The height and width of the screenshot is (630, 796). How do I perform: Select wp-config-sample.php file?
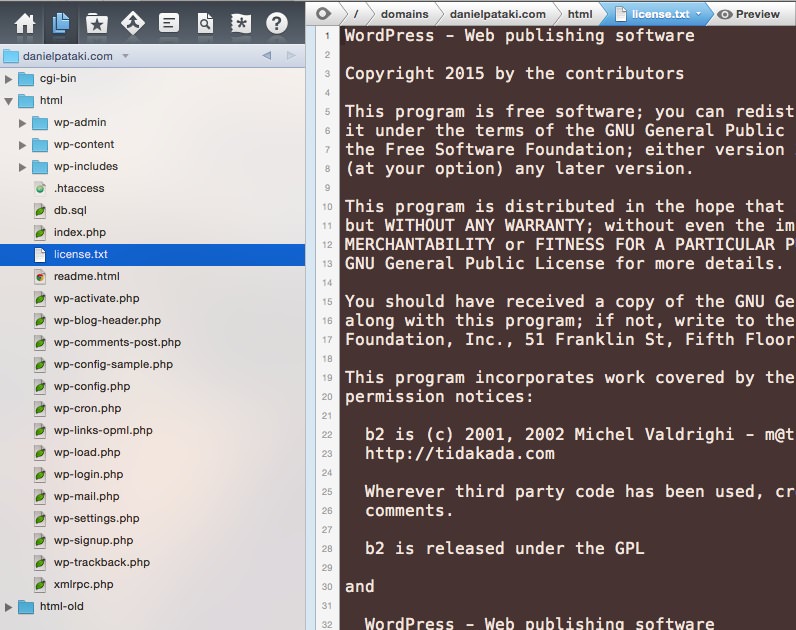pyautogui.click(x=152, y=364)
